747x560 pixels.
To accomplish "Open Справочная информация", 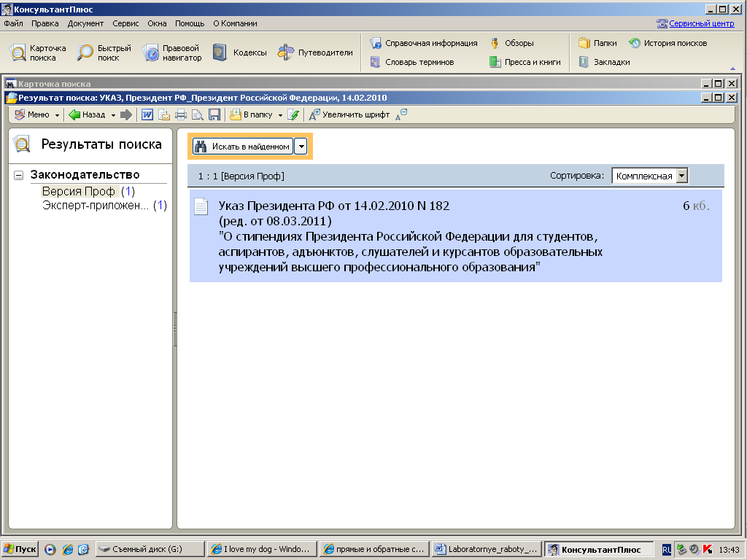I will (x=424, y=43).
